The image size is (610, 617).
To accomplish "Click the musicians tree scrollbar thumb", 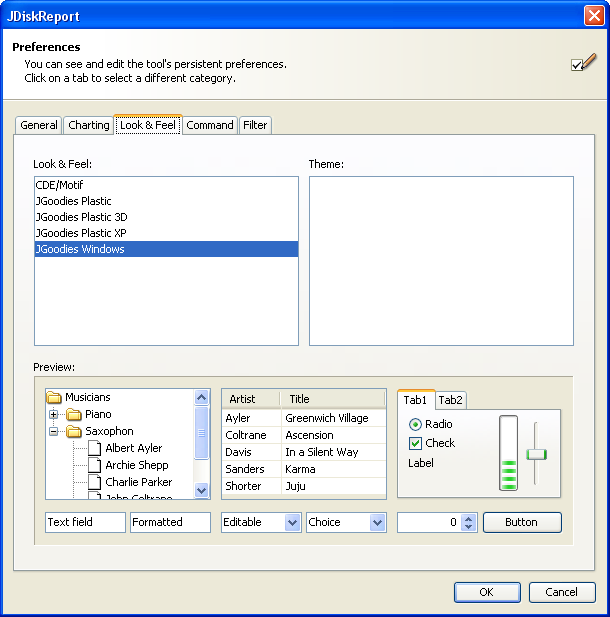I will click(201, 433).
